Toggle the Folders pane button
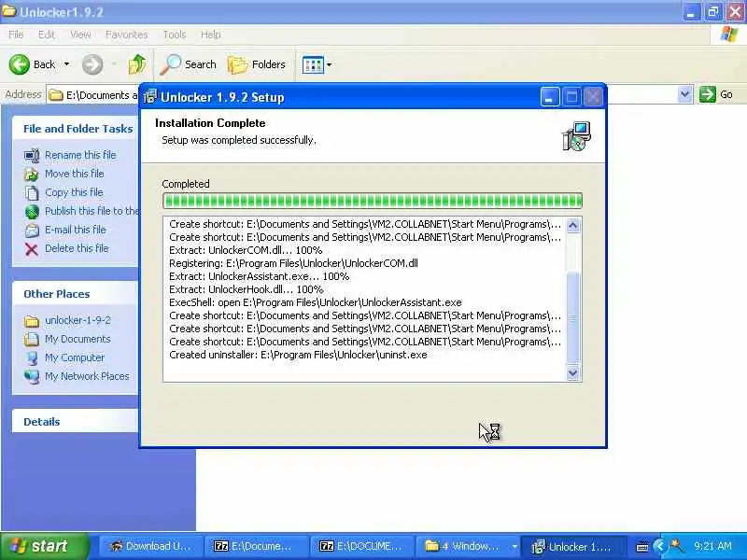The width and height of the screenshot is (747, 560). click(x=256, y=64)
